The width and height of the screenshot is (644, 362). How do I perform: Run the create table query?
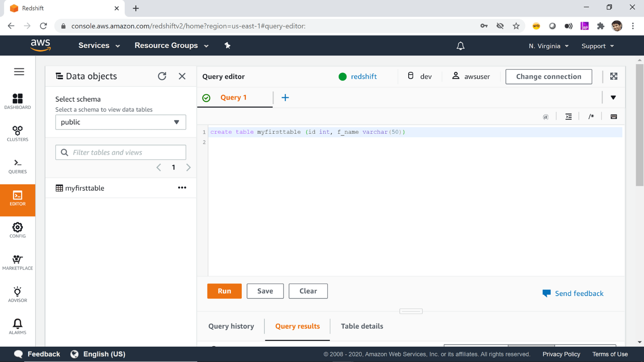click(x=224, y=291)
